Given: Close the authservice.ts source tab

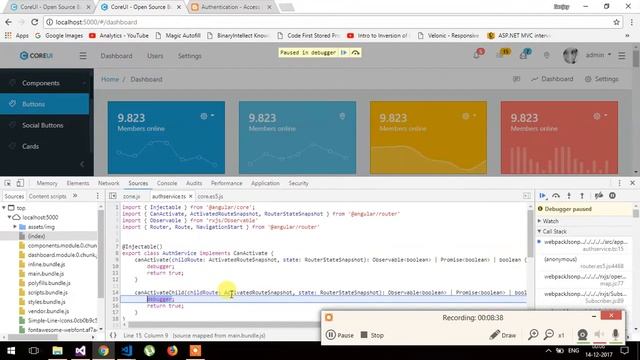Looking at the screenshot, I should point(191,196).
